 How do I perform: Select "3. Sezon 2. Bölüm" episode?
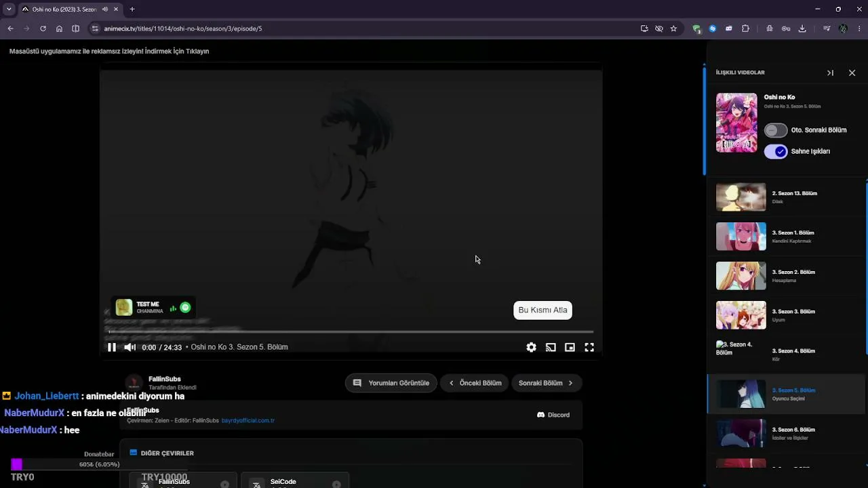tap(787, 276)
